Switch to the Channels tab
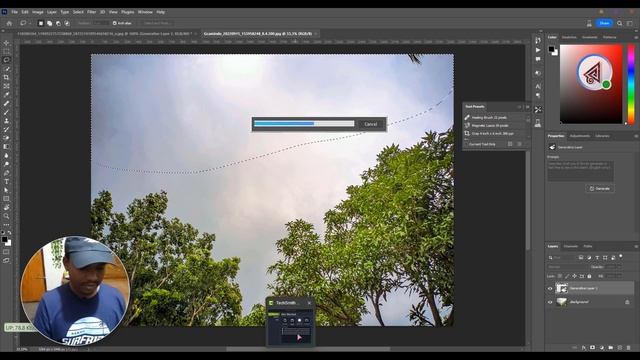 click(x=571, y=246)
